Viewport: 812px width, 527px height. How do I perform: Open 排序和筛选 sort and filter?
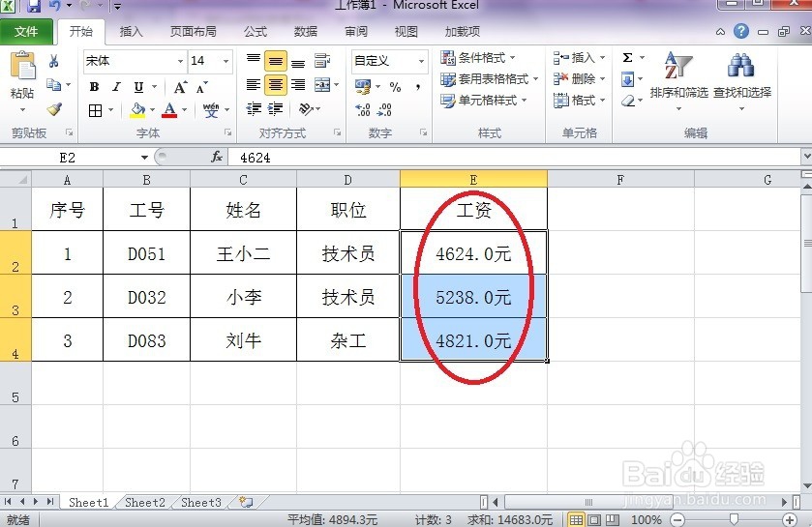click(678, 81)
